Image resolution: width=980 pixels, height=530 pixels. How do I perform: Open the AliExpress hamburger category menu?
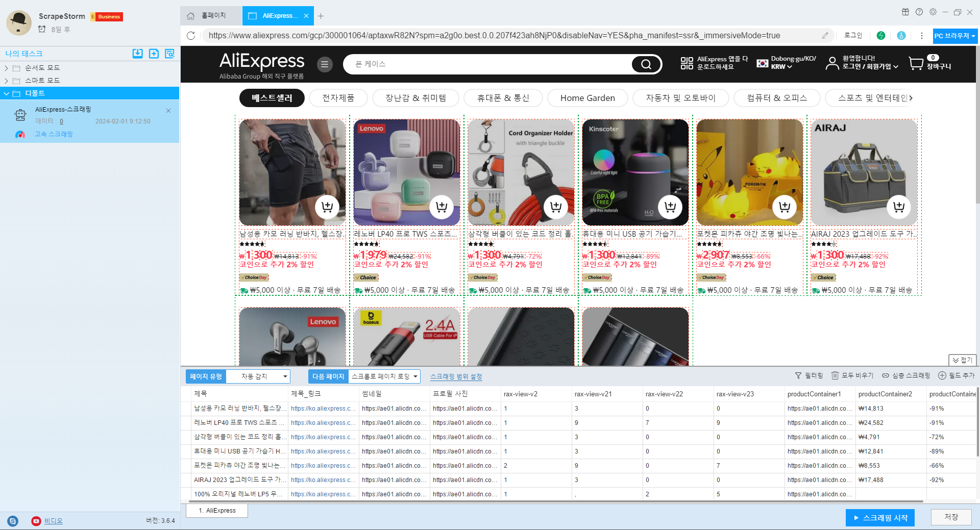pos(325,64)
